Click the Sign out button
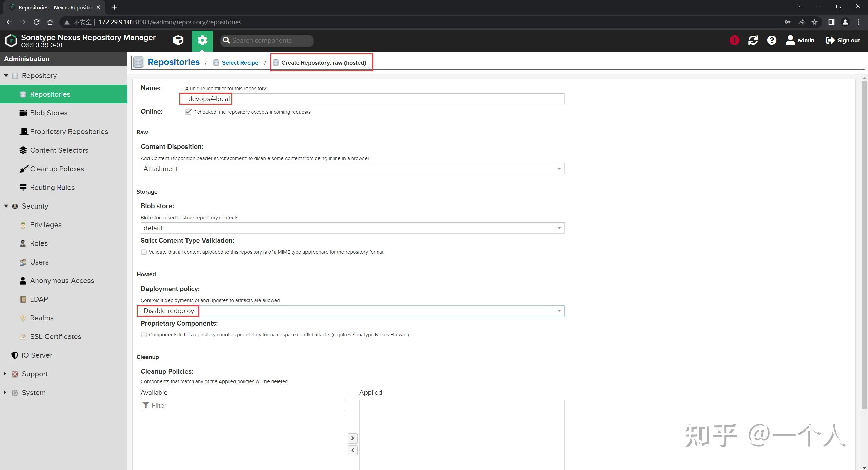Image resolution: width=868 pixels, height=470 pixels. (x=843, y=40)
